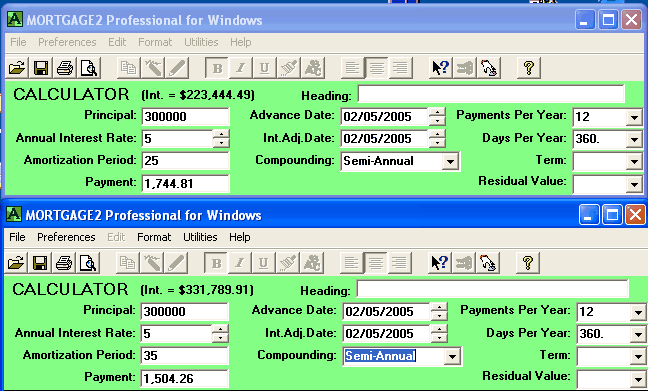Expand Payments Per Year dropdown, lower window
Viewport: 648px width, 391px height.
click(x=638, y=312)
